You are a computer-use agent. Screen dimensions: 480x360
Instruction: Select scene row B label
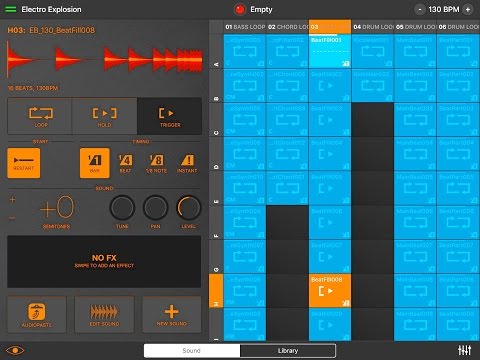point(216,85)
